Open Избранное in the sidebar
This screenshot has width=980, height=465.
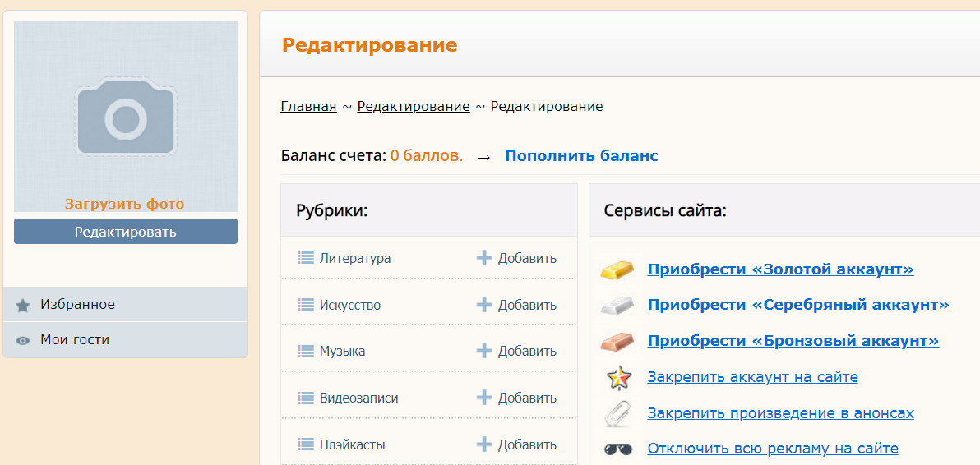coord(77,305)
